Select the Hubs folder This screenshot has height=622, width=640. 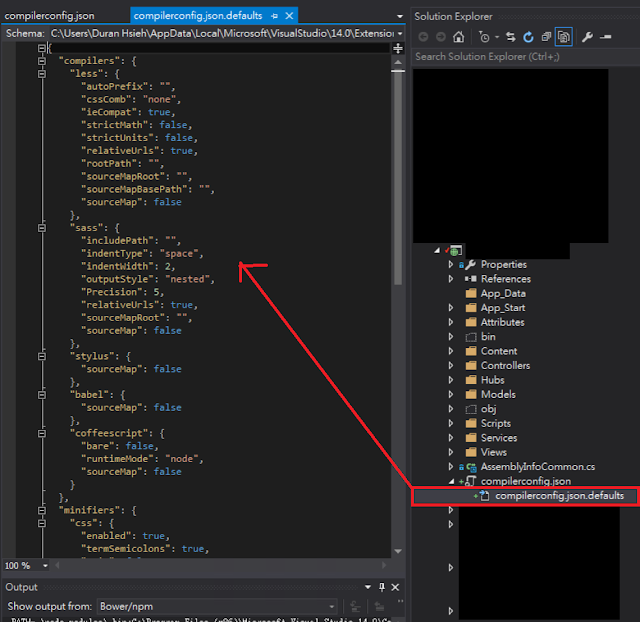(x=492, y=380)
